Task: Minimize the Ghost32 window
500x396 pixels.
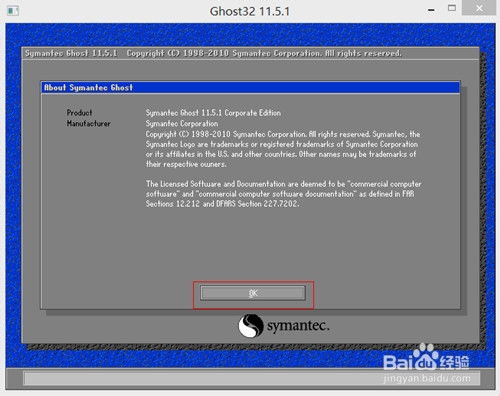Action: 431,10
